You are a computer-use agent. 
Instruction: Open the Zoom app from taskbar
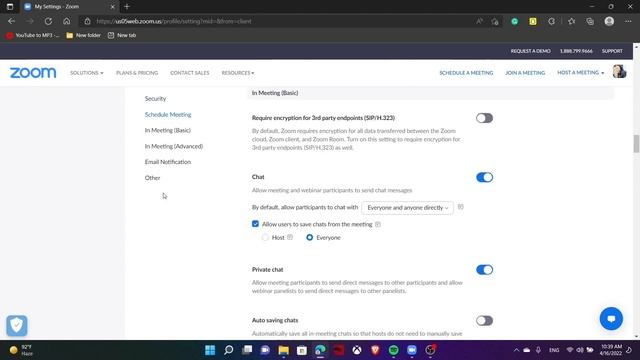[x=412, y=350]
